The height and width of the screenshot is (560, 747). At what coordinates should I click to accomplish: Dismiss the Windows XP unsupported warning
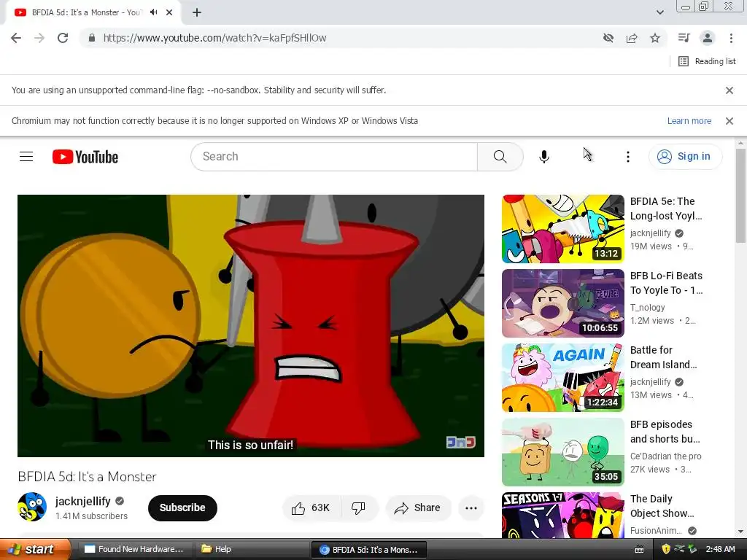tap(729, 121)
